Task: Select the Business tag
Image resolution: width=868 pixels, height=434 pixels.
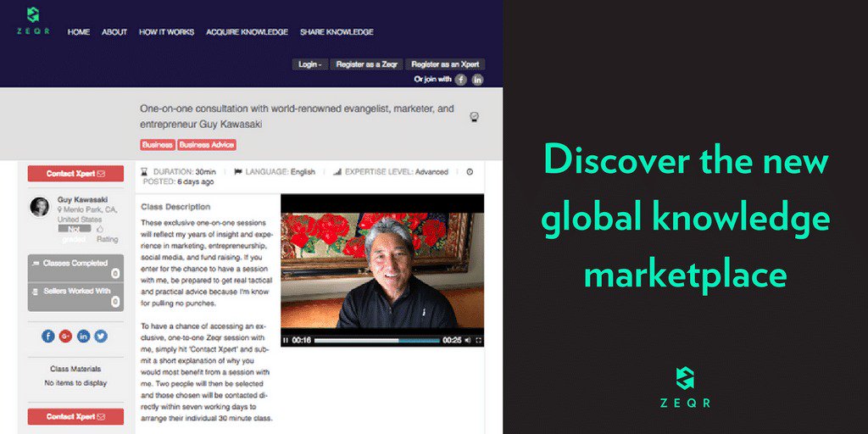Action: pyautogui.click(x=158, y=145)
